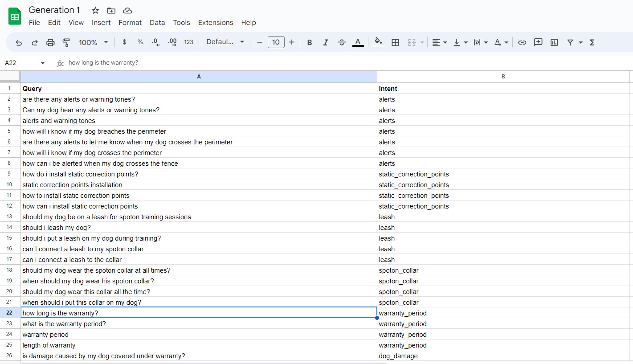Open the Format menu
Image resolution: width=633 pixels, height=364 pixels.
[x=130, y=22]
